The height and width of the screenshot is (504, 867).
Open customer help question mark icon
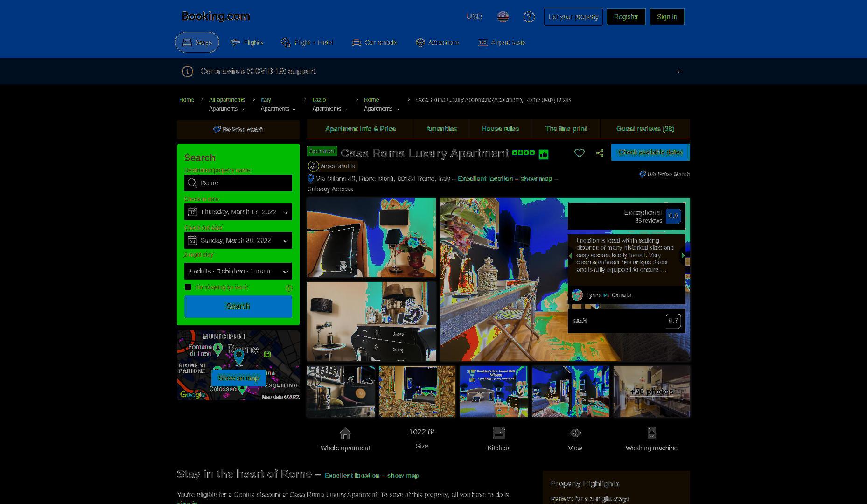(x=529, y=17)
